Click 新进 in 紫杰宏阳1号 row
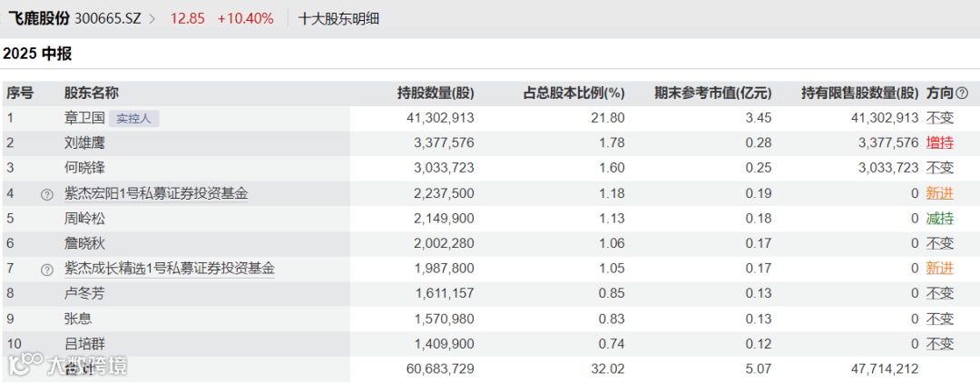980x383 pixels. click(939, 193)
